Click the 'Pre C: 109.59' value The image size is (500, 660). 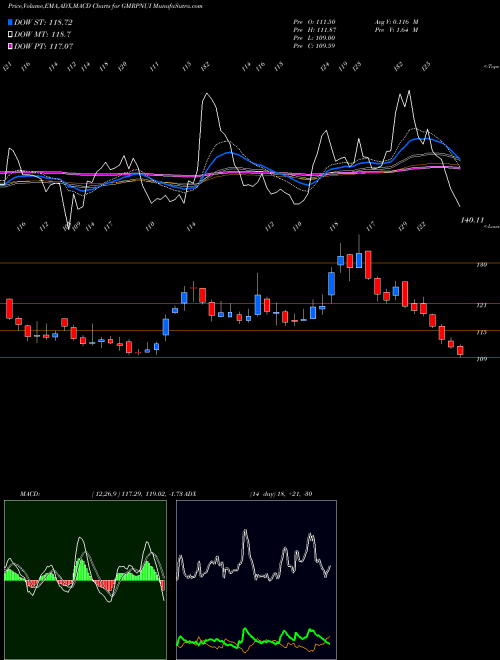click(314, 46)
